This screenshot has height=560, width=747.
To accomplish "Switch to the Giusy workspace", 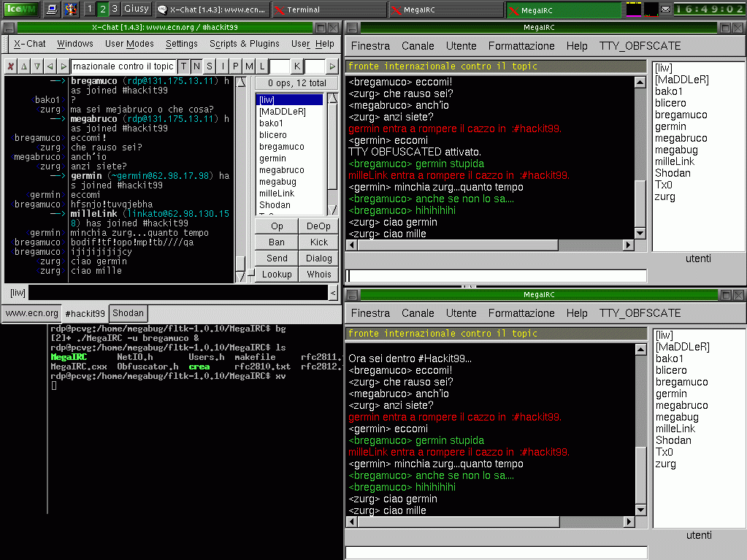I will (137, 9).
